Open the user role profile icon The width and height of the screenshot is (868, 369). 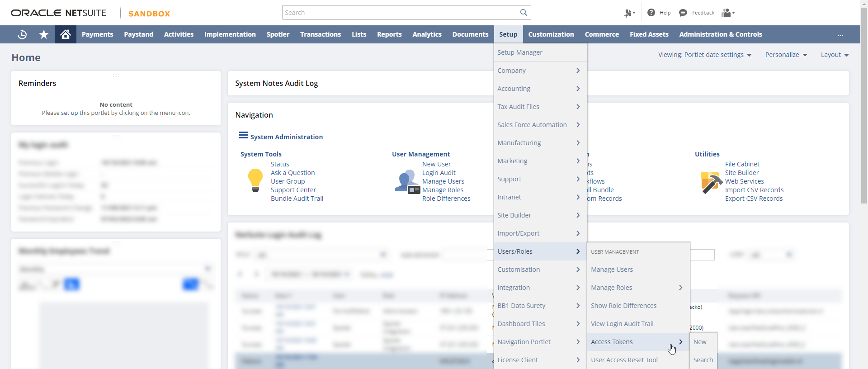tap(728, 13)
